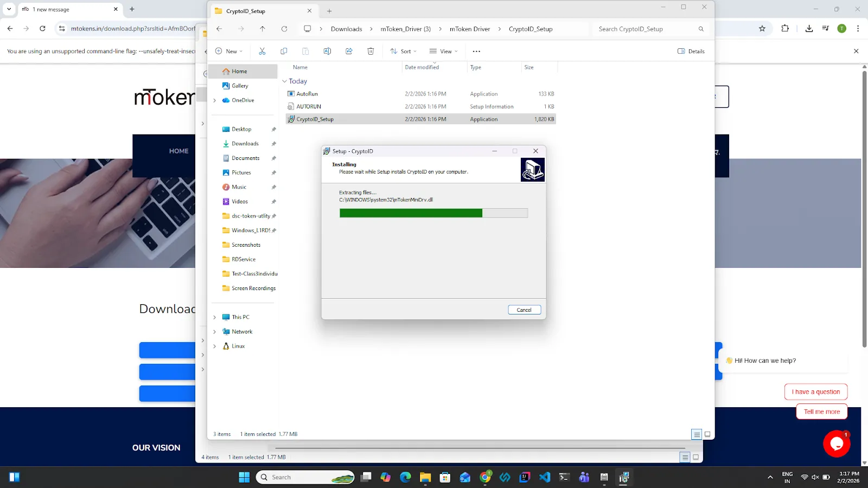Open the Sort dropdown menu
Image resolution: width=868 pixels, height=488 pixels.
coord(404,51)
